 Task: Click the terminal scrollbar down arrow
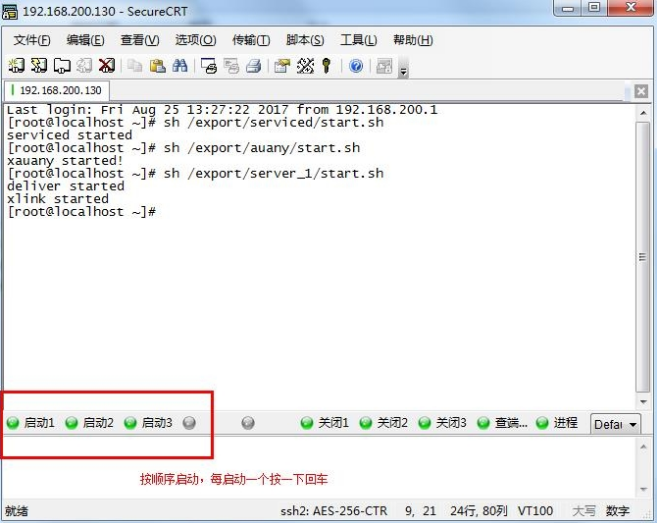point(643,402)
